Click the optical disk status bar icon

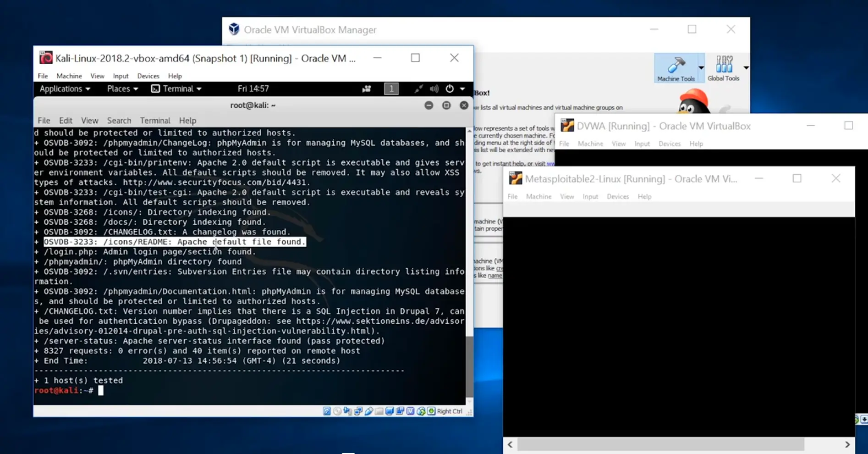click(x=337, y=411)
